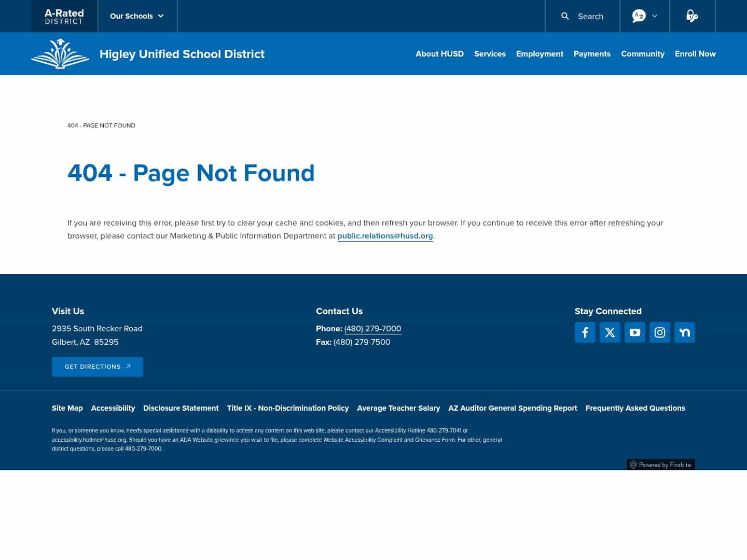The width and height of the screenshot is (747, 560).
Task: Click the lock and key login icon
Action: tap(692, 16)
